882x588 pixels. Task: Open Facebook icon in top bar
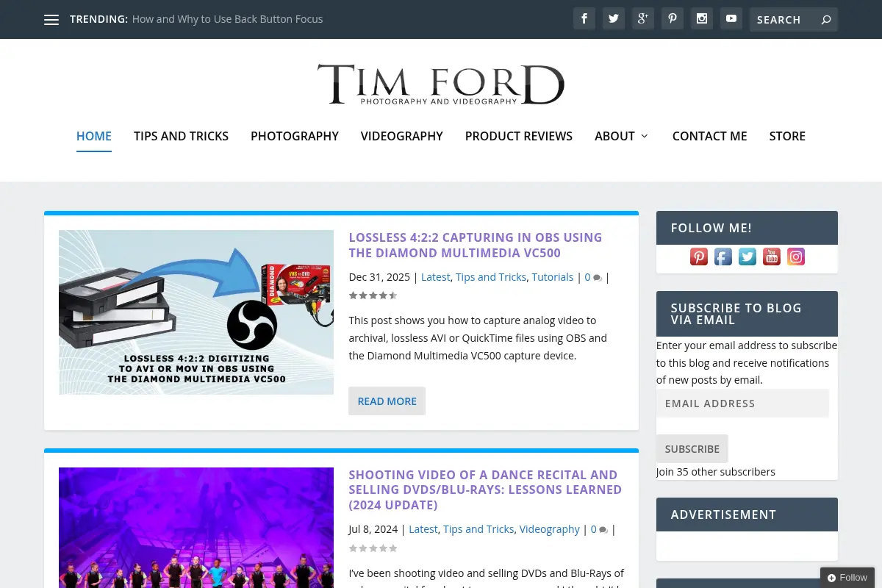[x=584, y=19]
